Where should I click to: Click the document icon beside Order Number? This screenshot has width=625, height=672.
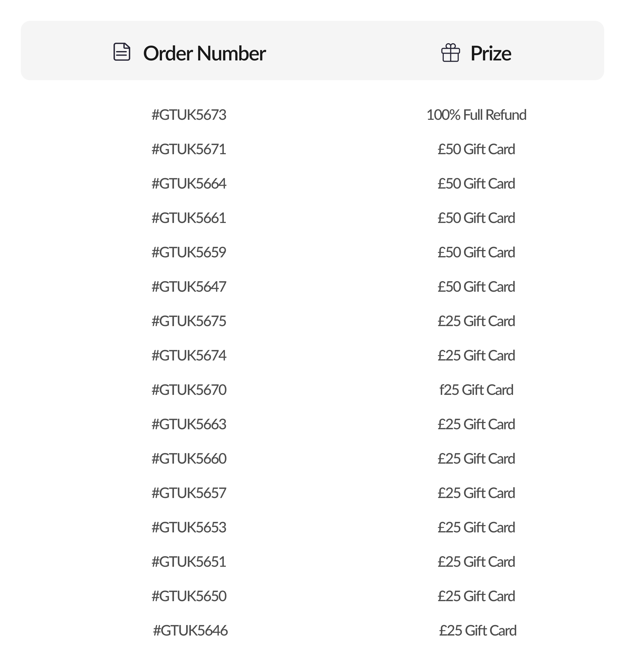[122, 52]
